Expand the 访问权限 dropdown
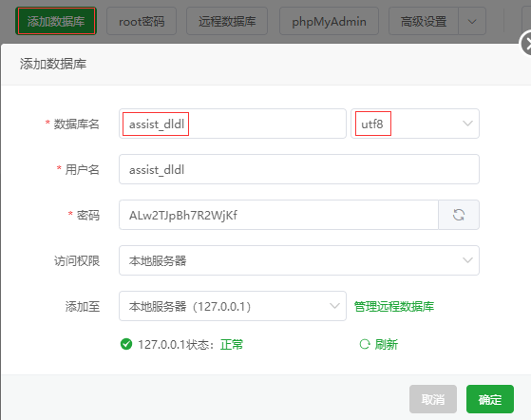Image resolution: width=531 pixels, height=420 pixels. pyautogui.click(x=299, y=260)
